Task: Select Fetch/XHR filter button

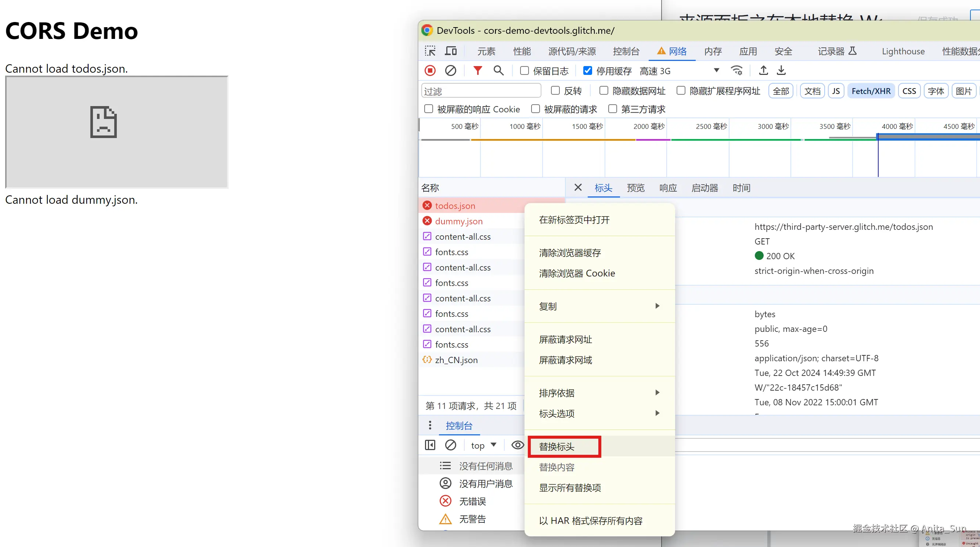Action: click(871, 91)
